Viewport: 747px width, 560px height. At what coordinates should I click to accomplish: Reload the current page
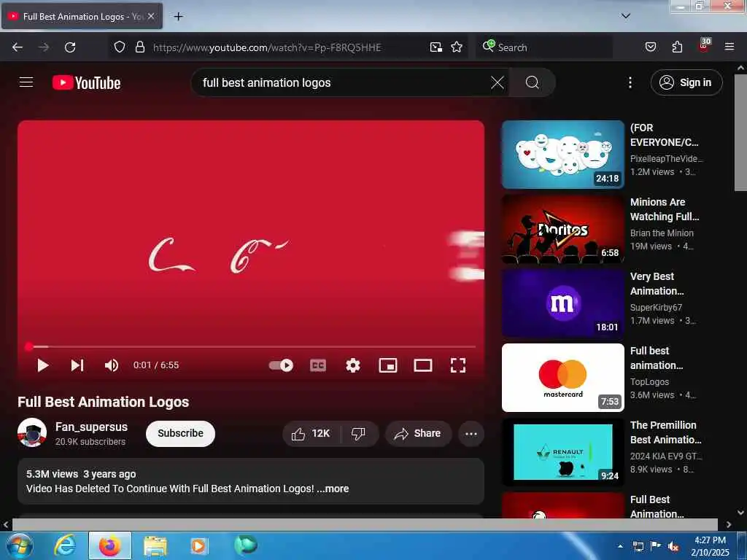(x=70, y=47)
